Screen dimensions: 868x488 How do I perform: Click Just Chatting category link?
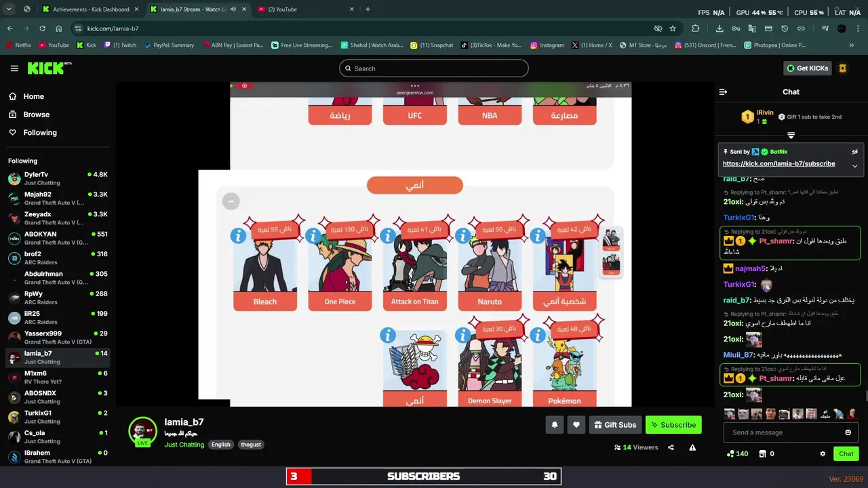pos(184,445)
